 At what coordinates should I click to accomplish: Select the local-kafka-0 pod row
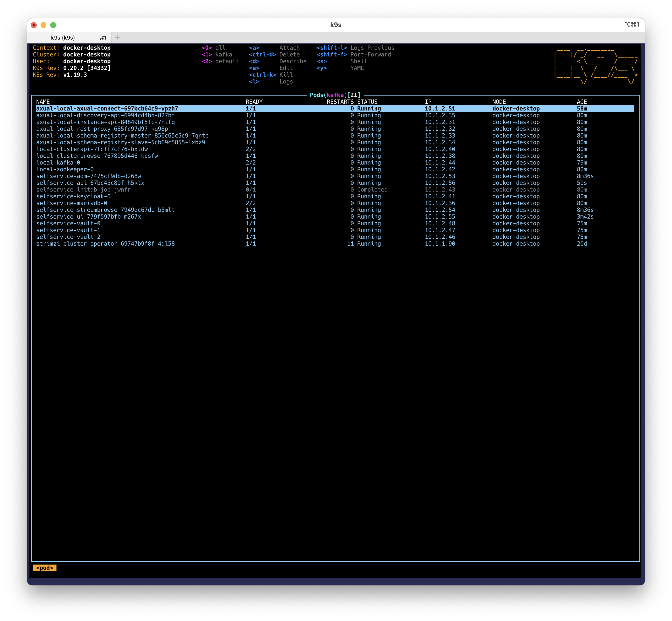click(x=335, y=163)
